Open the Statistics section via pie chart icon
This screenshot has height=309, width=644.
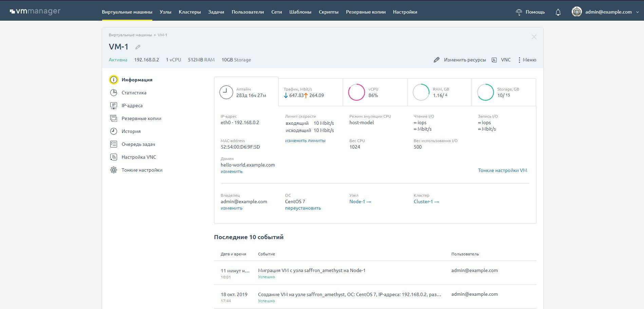(x=114, y=93)
